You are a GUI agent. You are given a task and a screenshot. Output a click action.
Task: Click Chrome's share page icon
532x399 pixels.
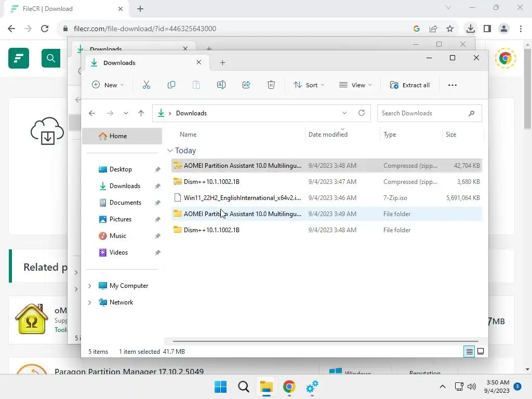pos(433,29)
